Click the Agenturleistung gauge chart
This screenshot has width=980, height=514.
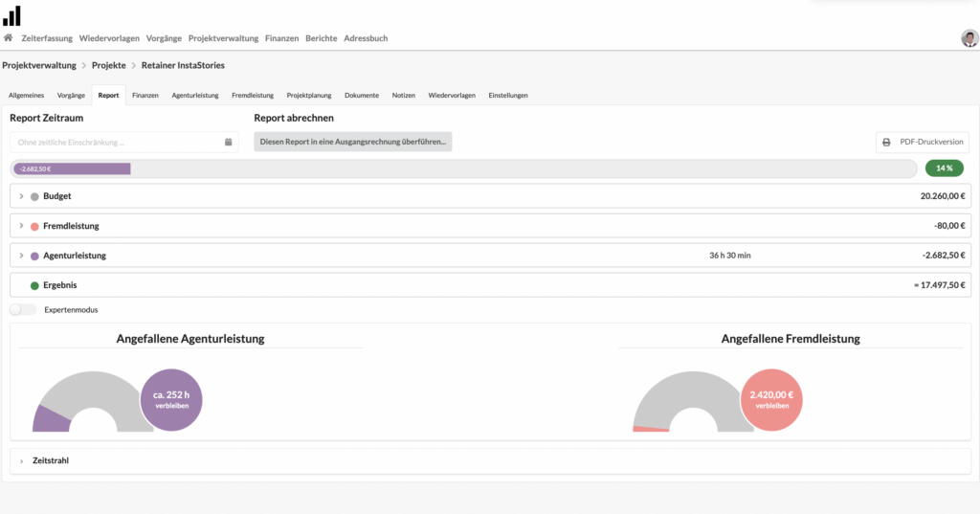93,401
